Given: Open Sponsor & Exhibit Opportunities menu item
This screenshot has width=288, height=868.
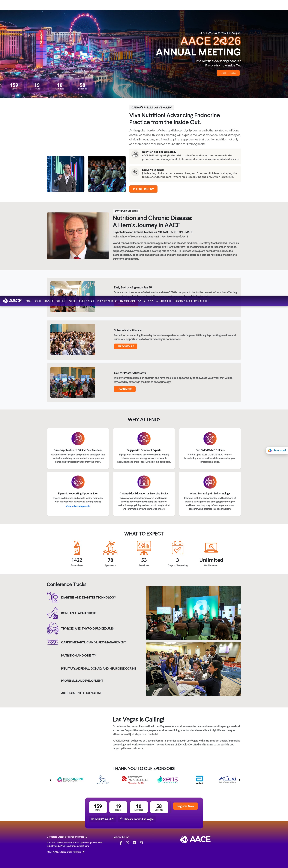Looking at the screenshot, I should click(191, 301).
